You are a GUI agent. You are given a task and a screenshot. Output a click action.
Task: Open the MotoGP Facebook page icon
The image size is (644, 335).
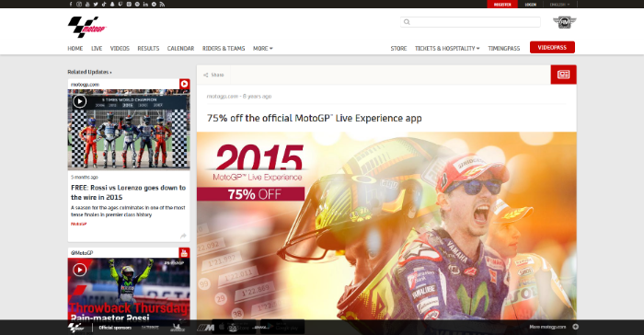point(71,4)
